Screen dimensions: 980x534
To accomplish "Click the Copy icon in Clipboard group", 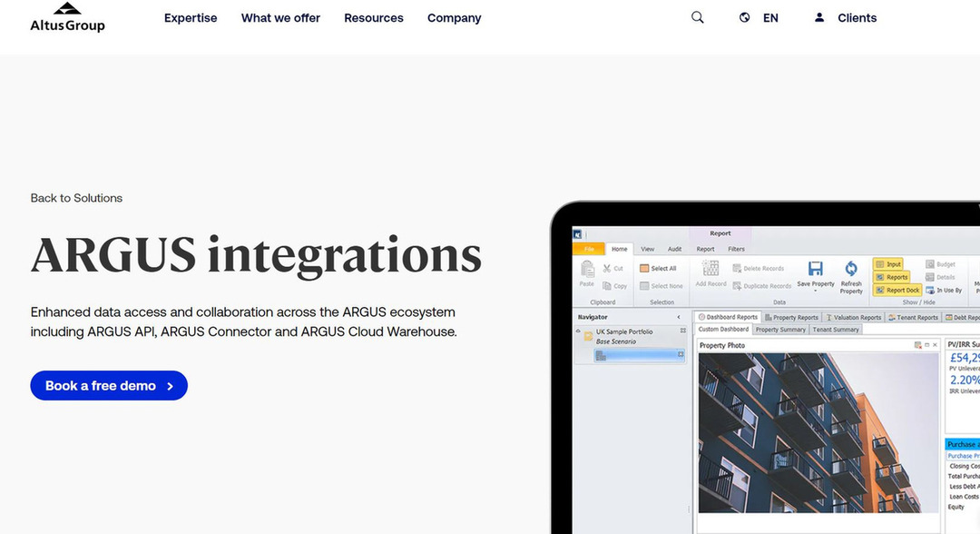I will point(607,286).
